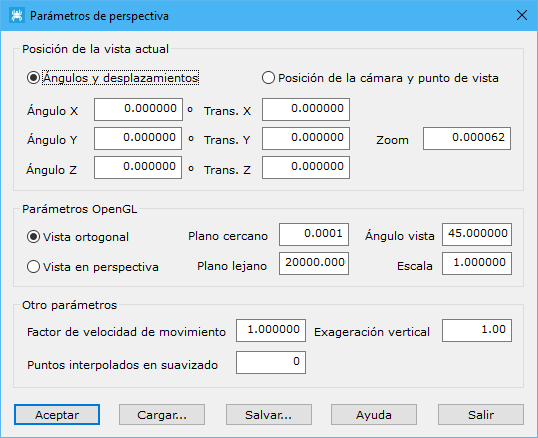Edit the Trans. X field

coord(306,109)
